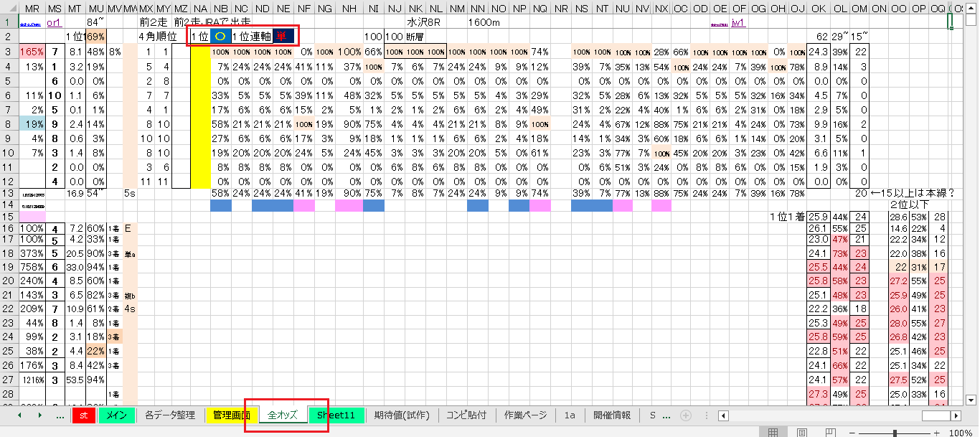The image size is (980, 437).
Task: Click the zoom out minus icon
Action: point(854,433)
